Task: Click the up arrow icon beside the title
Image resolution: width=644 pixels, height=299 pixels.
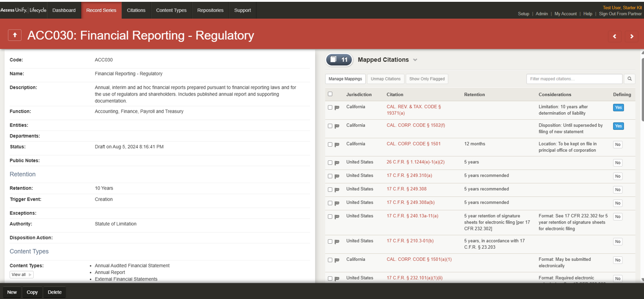Action: [x=15, y=35]
